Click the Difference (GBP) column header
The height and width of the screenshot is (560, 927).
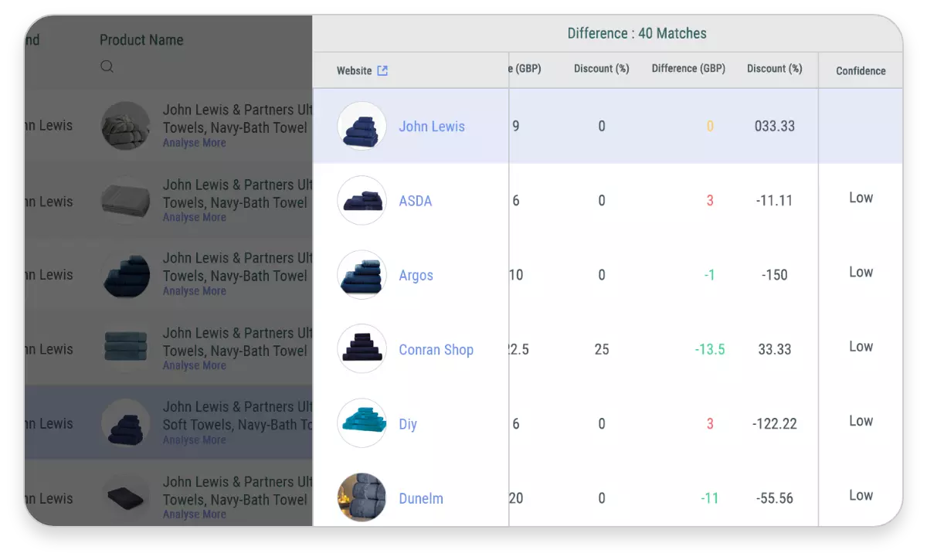pos(688,69)
